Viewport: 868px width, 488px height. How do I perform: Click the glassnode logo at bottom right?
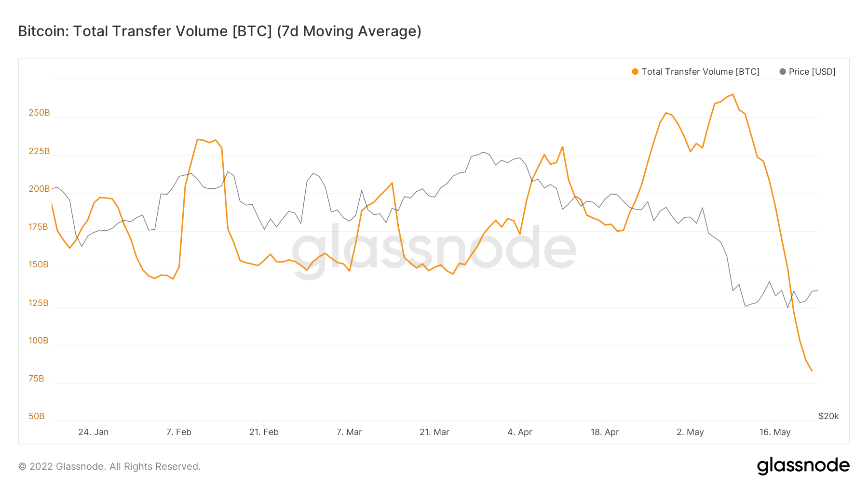pos(803,466)
